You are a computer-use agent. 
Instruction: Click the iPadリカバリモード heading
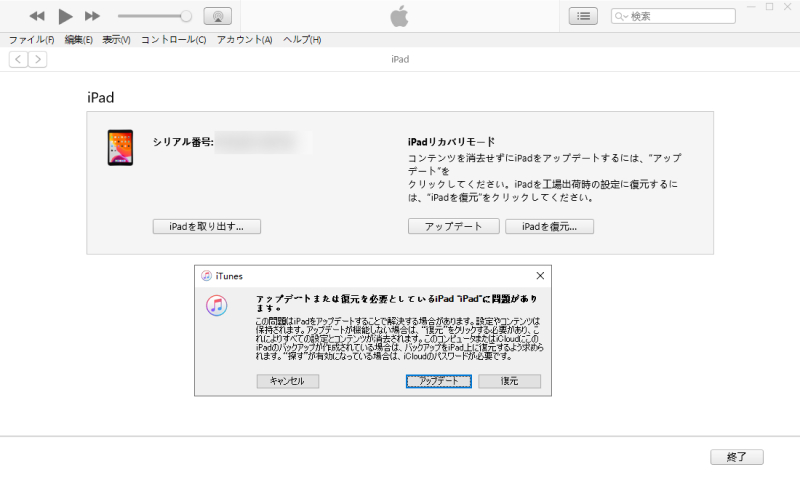[452, 142]
